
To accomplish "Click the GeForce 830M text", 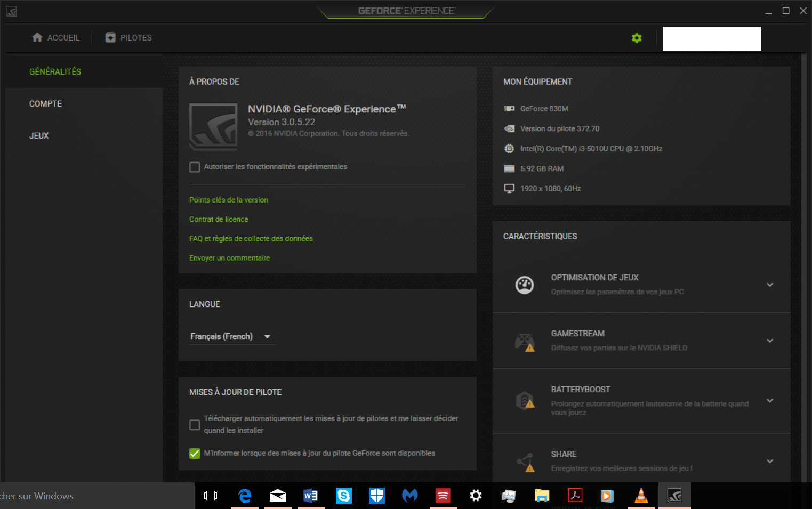I will (x=544, y=109).
